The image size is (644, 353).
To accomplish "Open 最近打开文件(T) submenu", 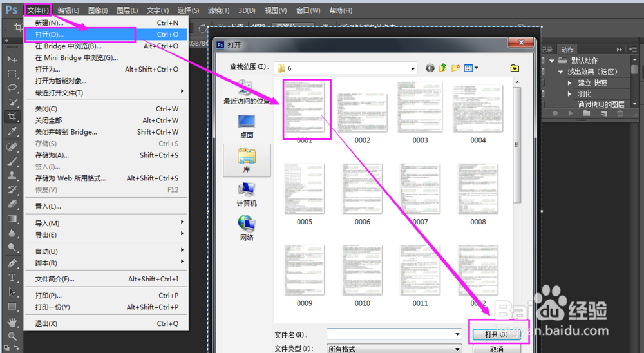I will pyautogui.click(x=106, y=93).
